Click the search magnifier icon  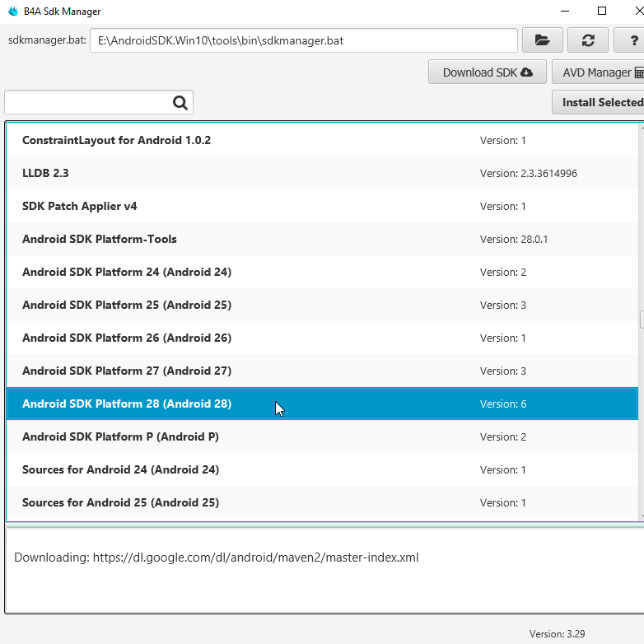tap(180, 103)
